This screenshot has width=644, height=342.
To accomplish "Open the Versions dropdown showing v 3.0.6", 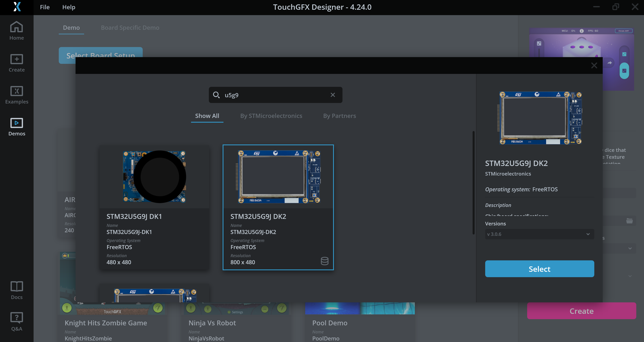I will pyautogui.click(x=539, y=234).
